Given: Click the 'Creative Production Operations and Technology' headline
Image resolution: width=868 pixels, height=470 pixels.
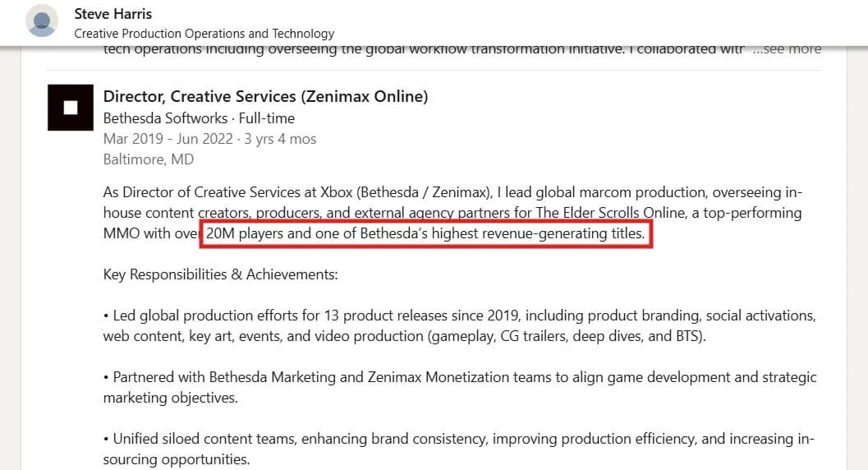Looking at the screenshot, I should pos(204,34).
